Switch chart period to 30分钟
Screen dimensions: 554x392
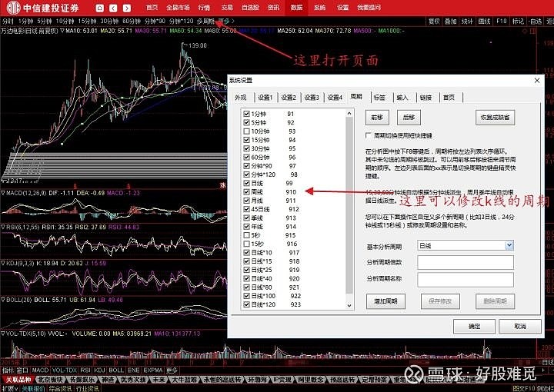coord(109,22)
